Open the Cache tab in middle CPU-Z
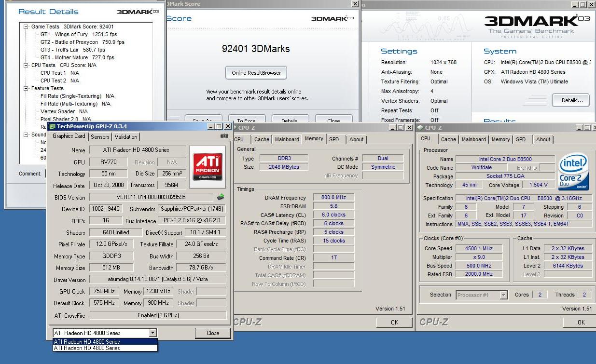Viewport: 596px width, 364px height. click(262, 139)
